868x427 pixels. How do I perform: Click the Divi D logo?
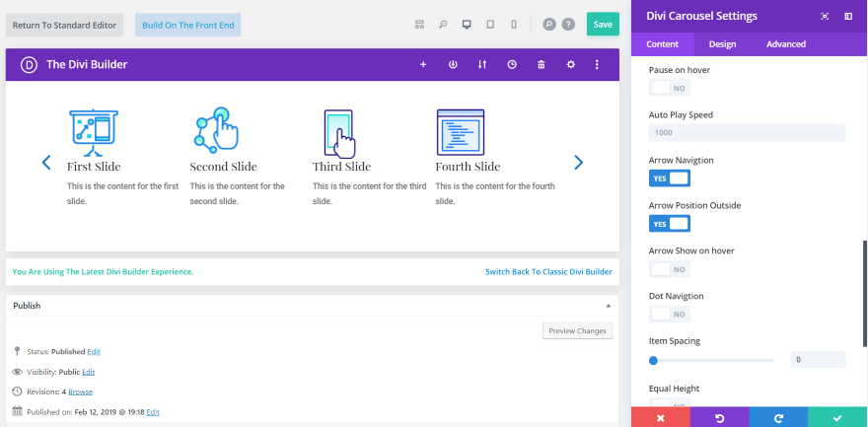coord(29,65)
